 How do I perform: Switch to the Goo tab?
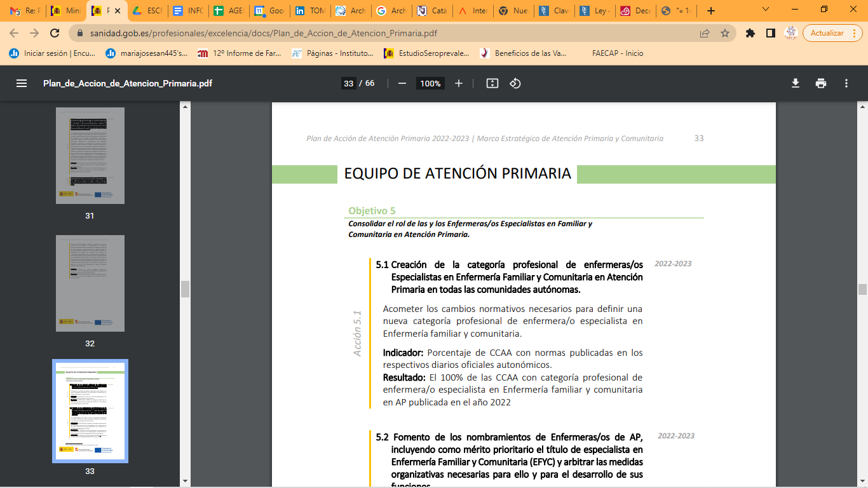pyautogui.click(x=269, y=11)
